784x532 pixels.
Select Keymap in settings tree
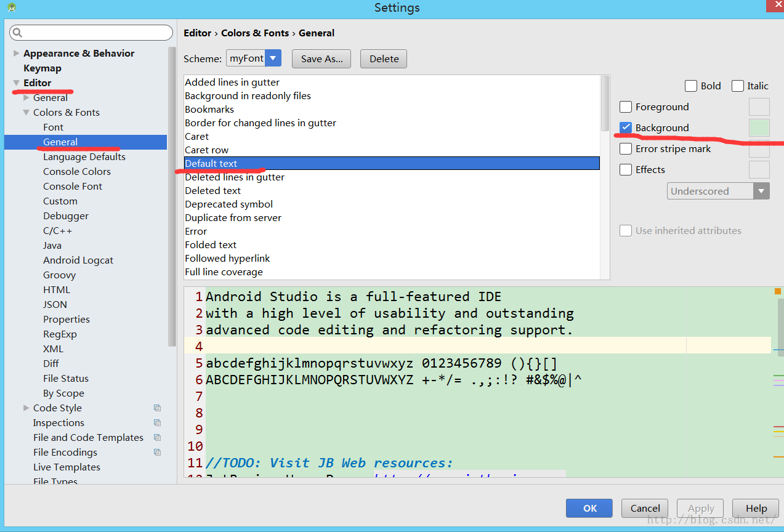pos(42,68)
